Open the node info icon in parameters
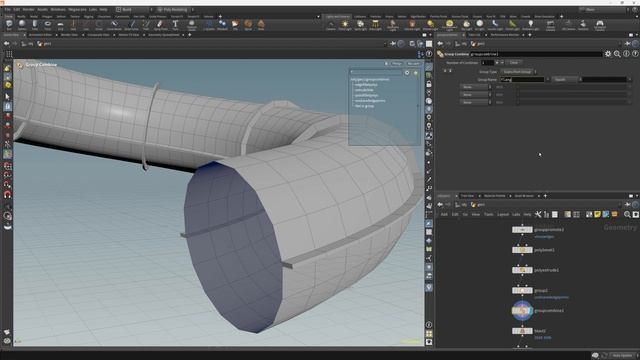 coord(627,54)
